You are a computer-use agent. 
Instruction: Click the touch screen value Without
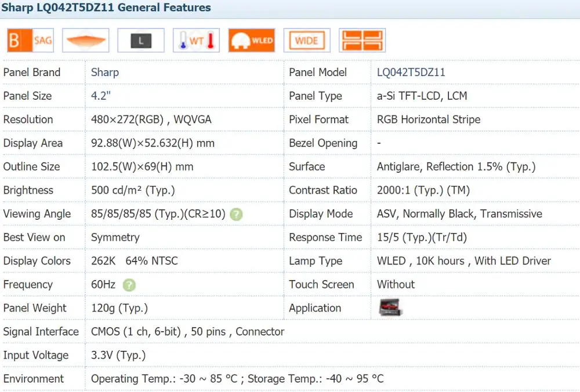[x=396, y=284]
